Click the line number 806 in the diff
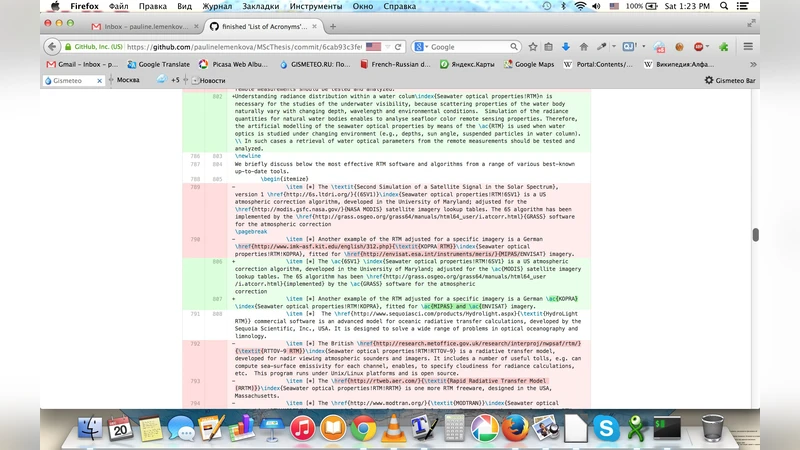This screenshot has width=800, height=450. point(217,262)
